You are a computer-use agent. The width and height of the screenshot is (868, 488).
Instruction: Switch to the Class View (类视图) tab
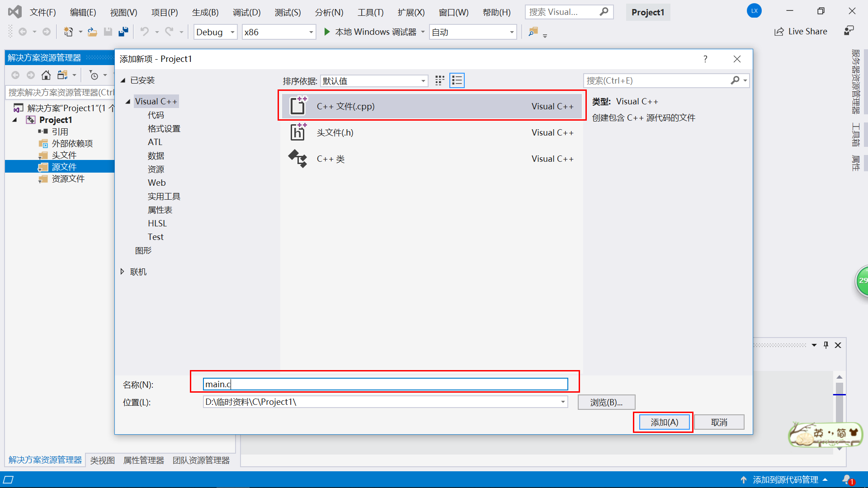(x=102, y=460)
